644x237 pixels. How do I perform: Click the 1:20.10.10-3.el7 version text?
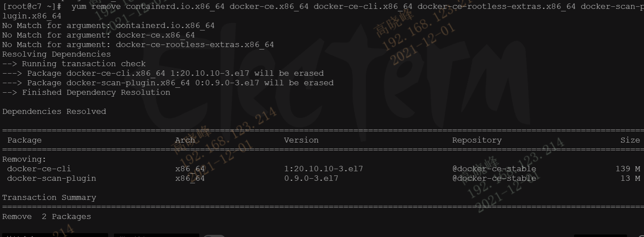pos(323,169)
